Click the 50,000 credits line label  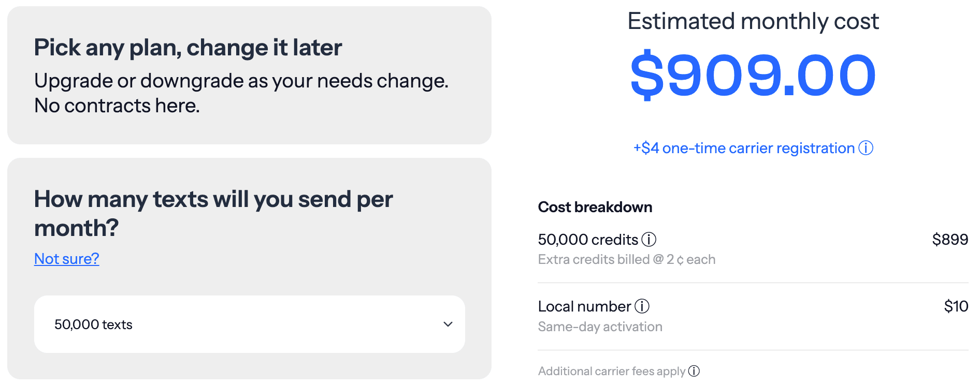coord(588,240)
